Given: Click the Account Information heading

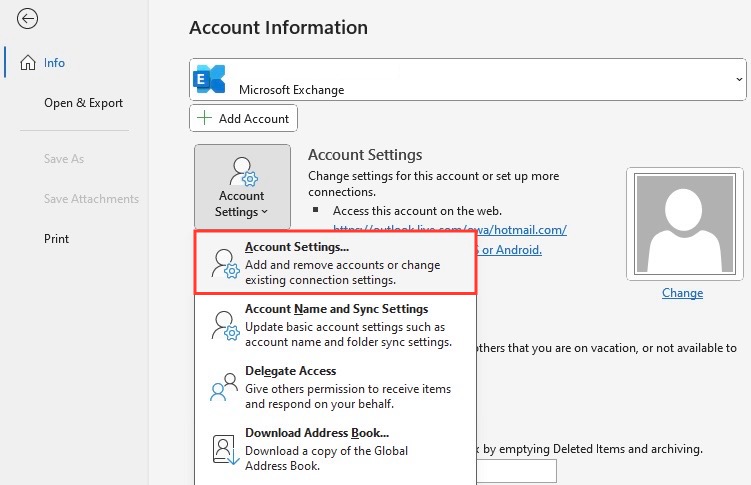Looking at the screenshot, I should click(278, 28).
